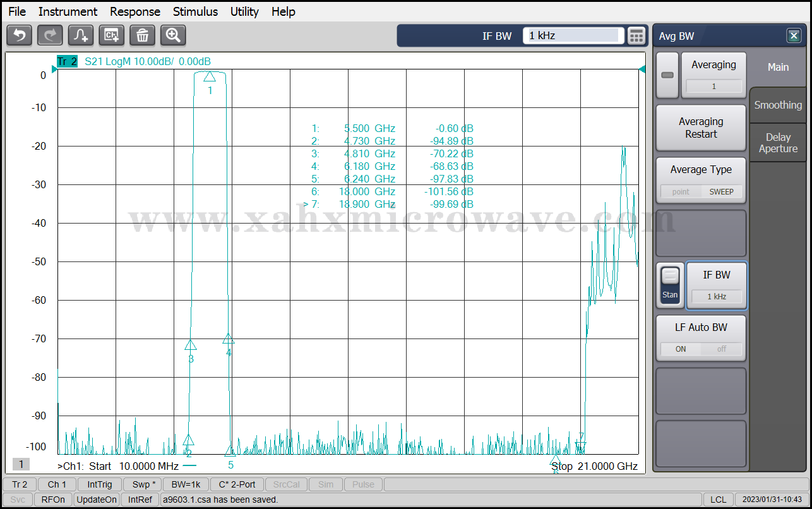Open the Instrument menu
This screenshot has width=812, height=509.
[x=68, y=11]
